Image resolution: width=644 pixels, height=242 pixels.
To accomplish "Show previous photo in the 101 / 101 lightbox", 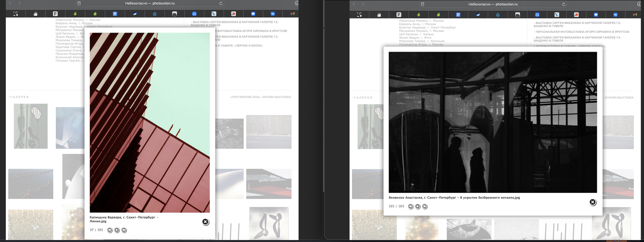I will pyautogui.click(x=410, y=206).
